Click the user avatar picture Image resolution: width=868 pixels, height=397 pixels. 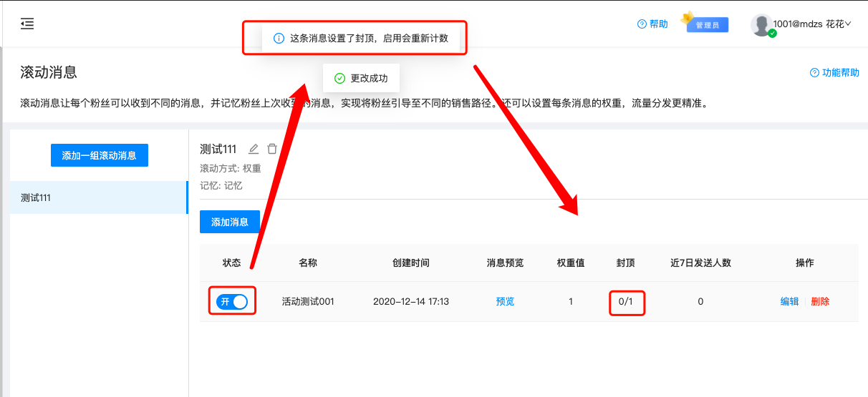(761, 24)
